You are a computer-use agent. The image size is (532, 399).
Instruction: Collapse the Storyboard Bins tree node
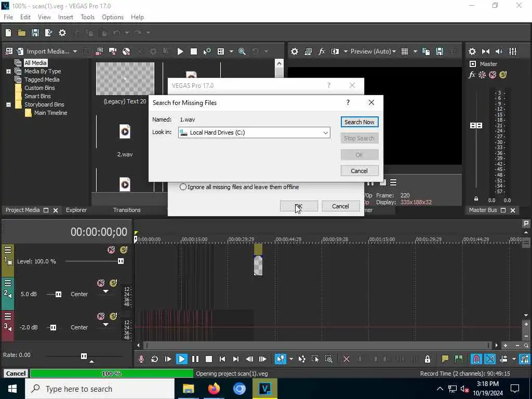tap(8, 104)
